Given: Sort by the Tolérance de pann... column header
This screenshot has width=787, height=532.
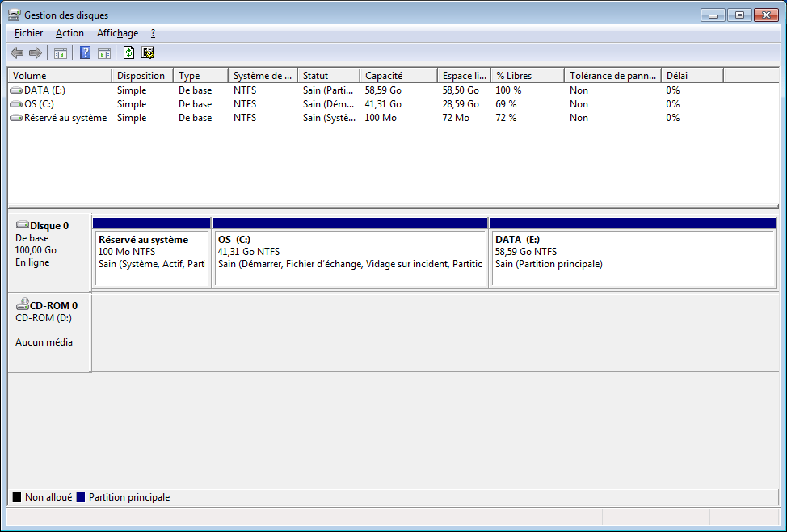Looking at the screenshot, I should [x=612, y=76].
